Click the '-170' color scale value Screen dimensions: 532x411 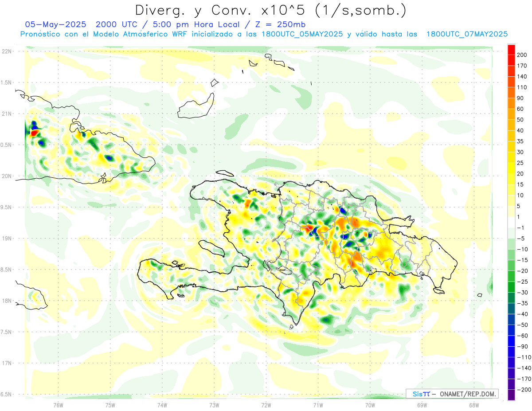[x=524, y=379]
